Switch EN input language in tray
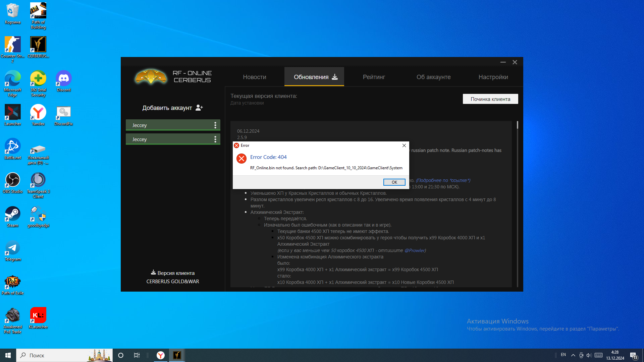 click(x=563, y=355)
